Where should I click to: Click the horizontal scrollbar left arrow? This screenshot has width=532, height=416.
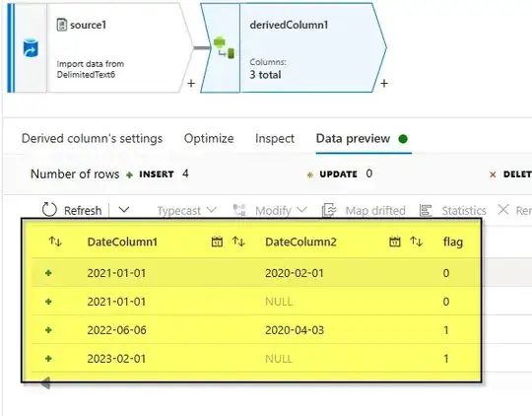(45, 383)
